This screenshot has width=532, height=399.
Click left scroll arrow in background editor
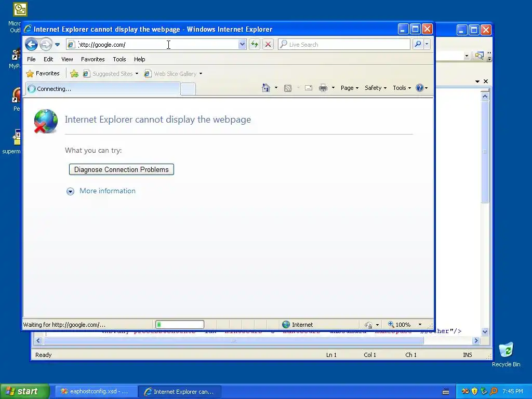pyautogui.click(x=38, y=341)
